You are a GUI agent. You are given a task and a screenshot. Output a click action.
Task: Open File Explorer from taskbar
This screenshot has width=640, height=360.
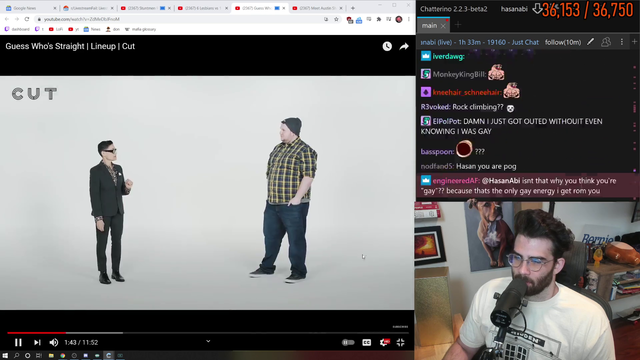[x=51, y=356]
